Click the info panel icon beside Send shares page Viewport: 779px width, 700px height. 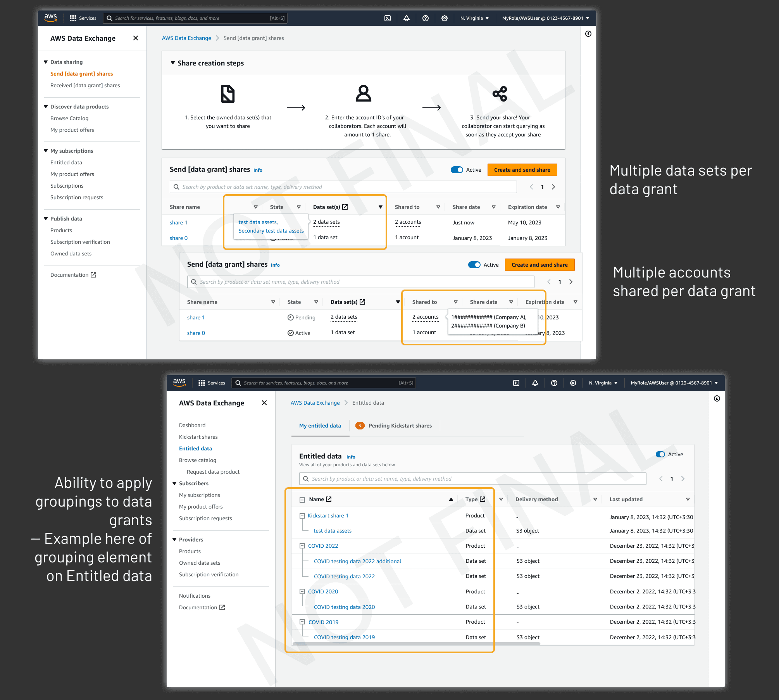[588, 34]
